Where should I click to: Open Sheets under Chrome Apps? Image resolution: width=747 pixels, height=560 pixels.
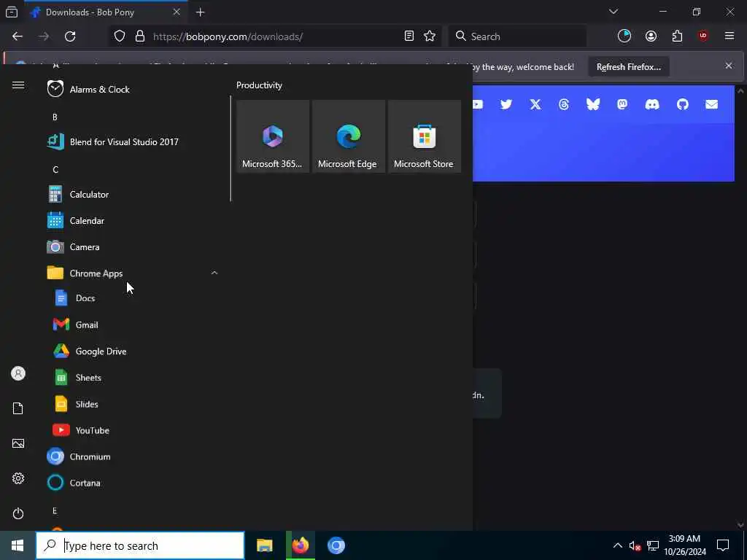click(x=133, y=378)
